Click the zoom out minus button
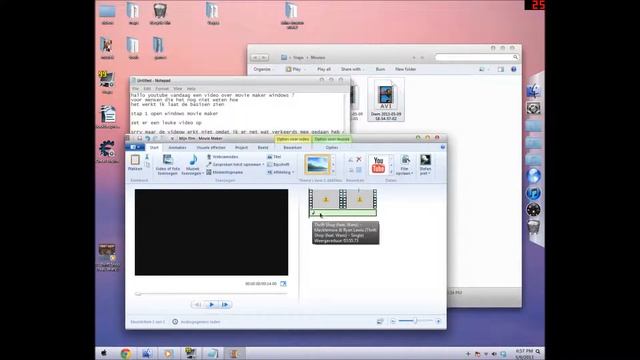 tap(393, 322)
